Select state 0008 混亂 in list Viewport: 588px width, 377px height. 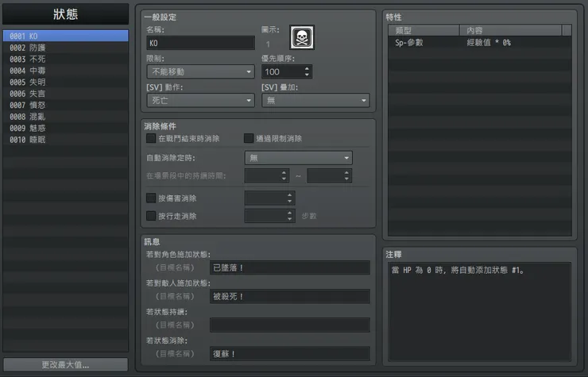66,117
